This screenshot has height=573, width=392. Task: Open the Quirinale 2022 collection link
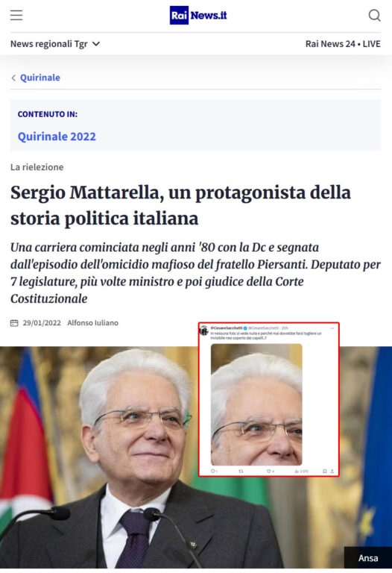point(57,137)
